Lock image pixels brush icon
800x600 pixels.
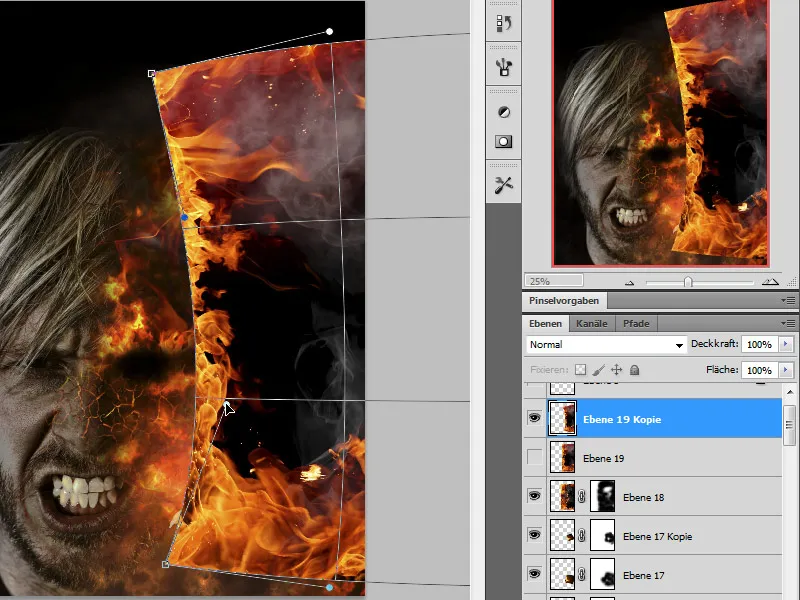pos(598,370)
